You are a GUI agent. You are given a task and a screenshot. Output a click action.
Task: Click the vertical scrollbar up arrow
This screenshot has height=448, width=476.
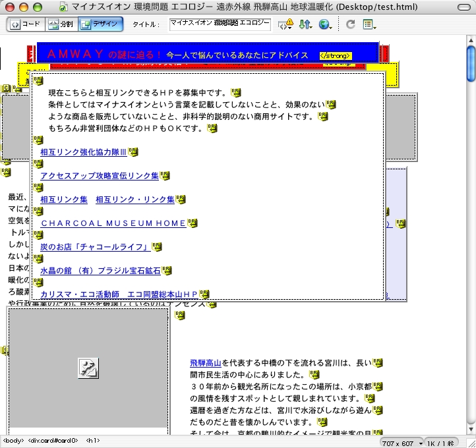[x=471, y=40]
